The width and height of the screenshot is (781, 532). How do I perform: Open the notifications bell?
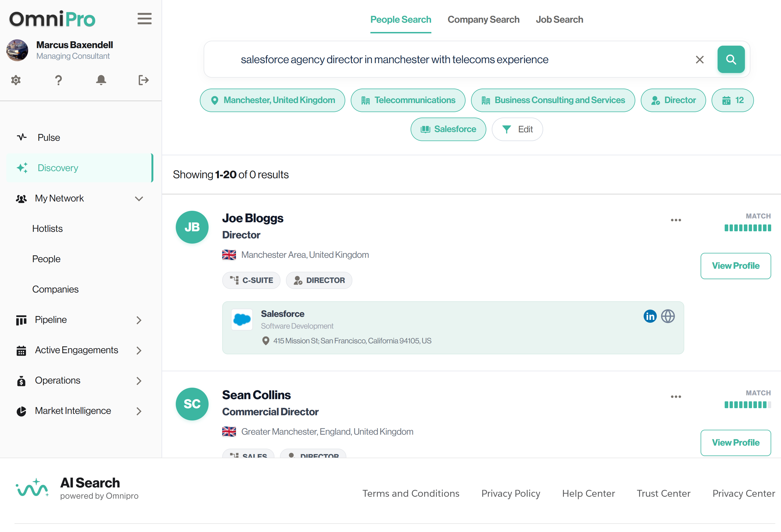coord(101,80)
